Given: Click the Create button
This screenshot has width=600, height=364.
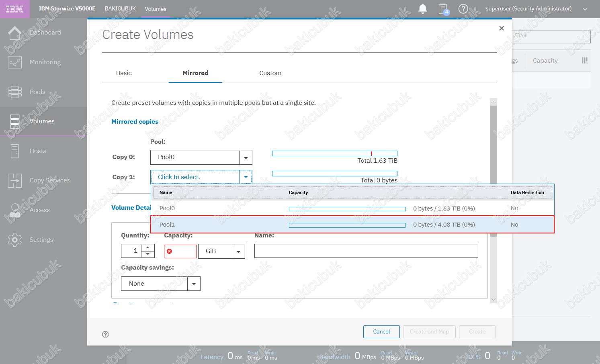Looking at the screenshot, I should click(x=477, y=332).
